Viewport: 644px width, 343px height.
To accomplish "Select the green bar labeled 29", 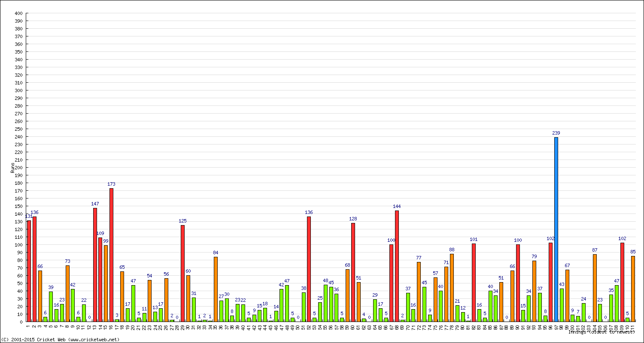I will click(375, 310).
